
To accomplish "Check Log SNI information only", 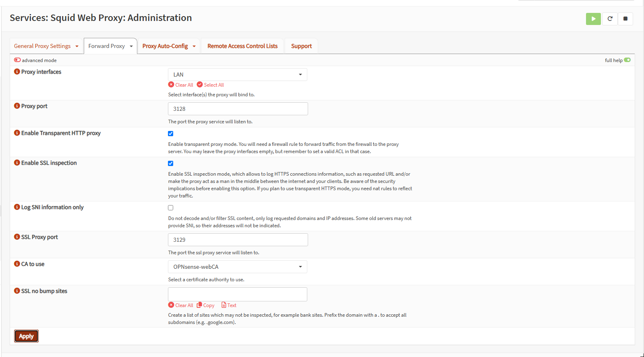I will (x=171, y=208).
